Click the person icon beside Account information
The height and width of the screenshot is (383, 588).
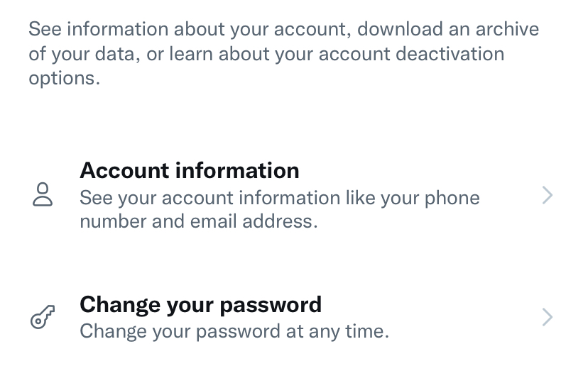pos(43,194)
